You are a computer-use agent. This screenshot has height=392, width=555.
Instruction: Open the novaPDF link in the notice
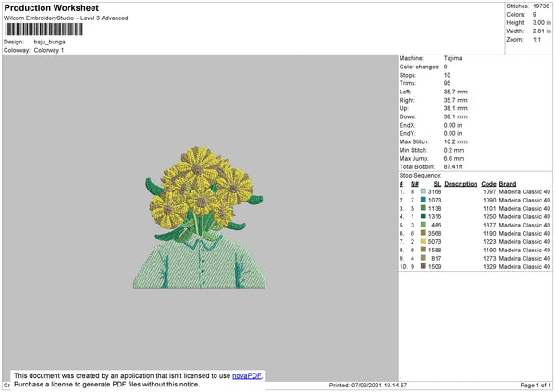pyautogui.click(x=247, y=375)
